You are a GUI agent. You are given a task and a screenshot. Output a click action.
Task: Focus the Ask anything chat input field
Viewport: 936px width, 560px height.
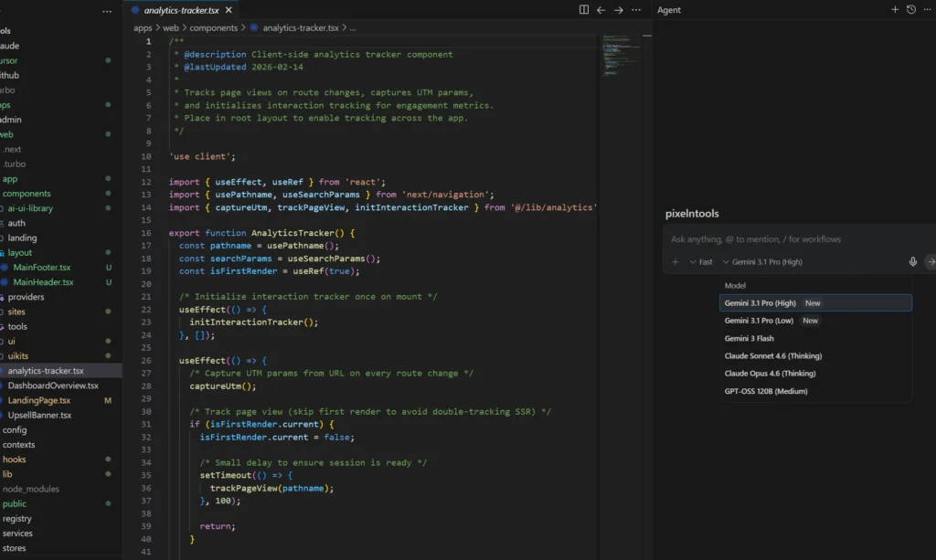pos(800,239)
